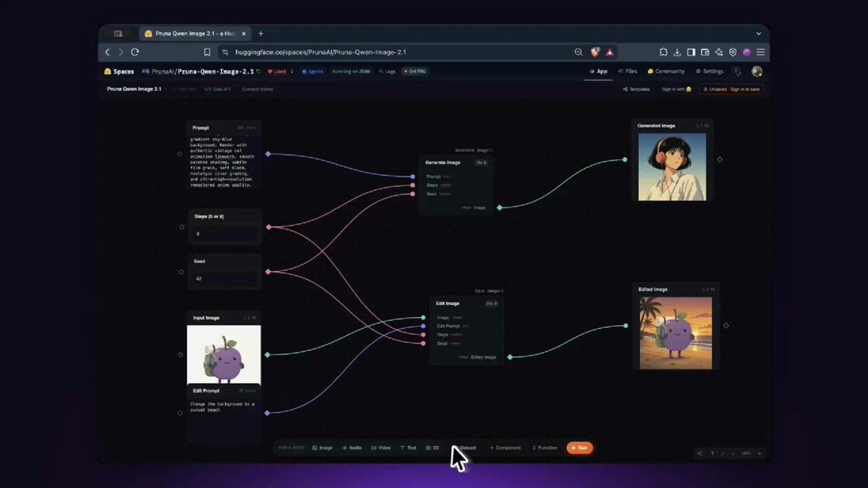Open the browser downloads icon

[677, 52]
